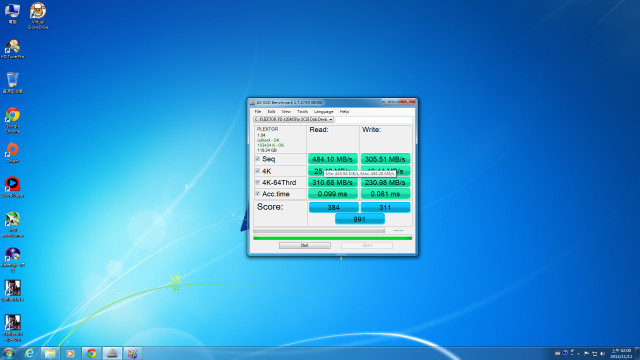Open AS SSD Benchmark app icon in title bar
The image size is (640, 360).
pyautogui.click(x=253, y=102)
